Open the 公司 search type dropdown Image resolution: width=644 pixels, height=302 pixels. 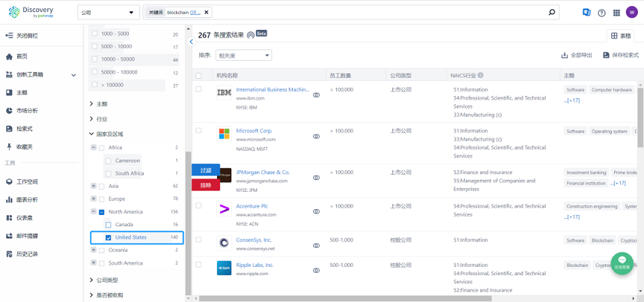tap(109, 13)
